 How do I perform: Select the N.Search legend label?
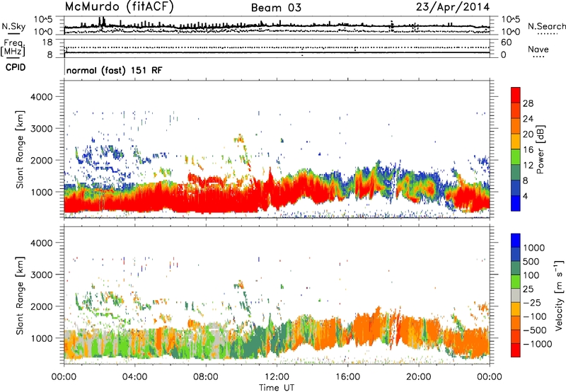point(546,26)
